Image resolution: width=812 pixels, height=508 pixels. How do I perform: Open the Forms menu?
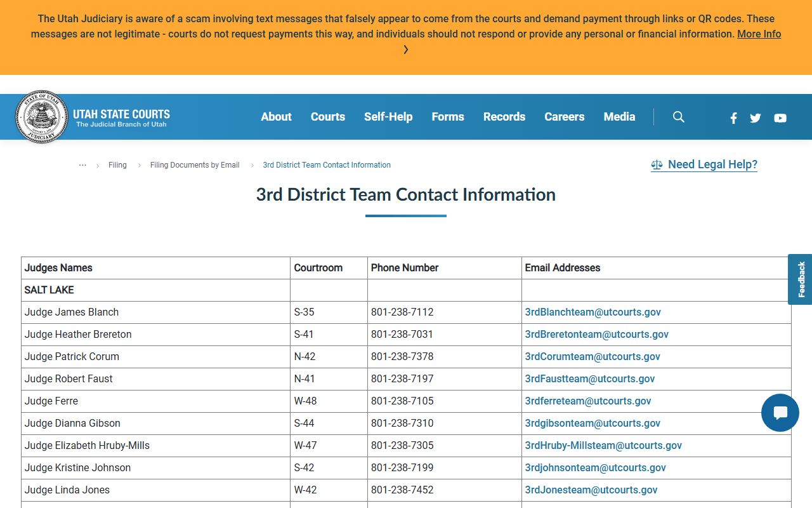(x=448, y=117)
